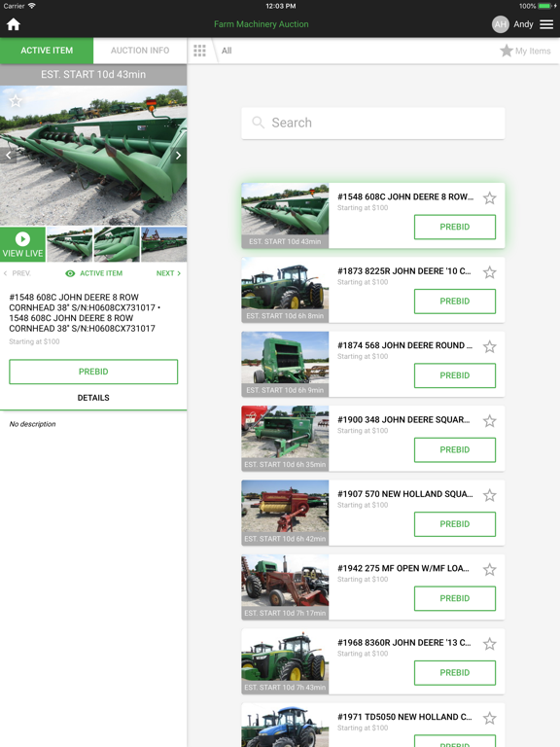Screen dimensions: 560x747
Task: Star item #1942 275 MF Open
Action: [x=490, y=569]
